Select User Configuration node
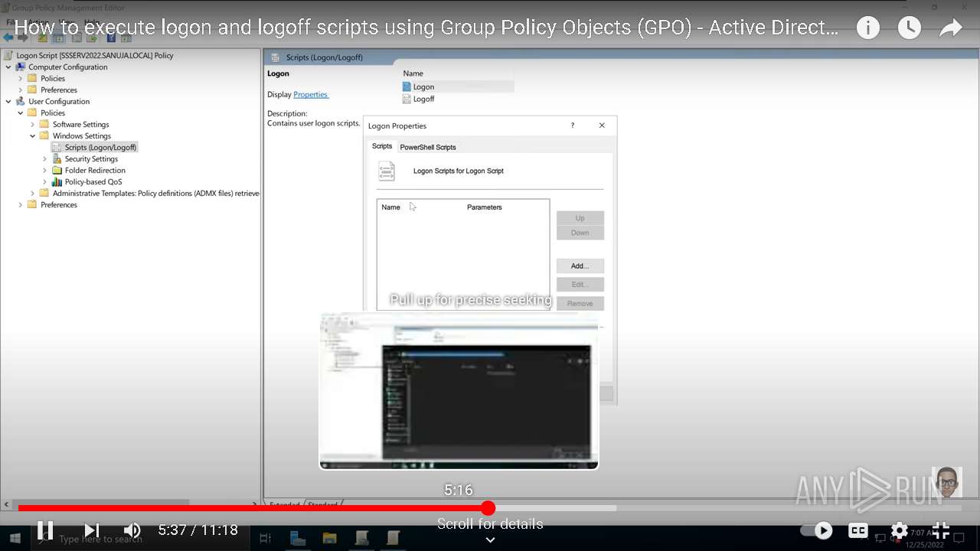The image size is (980, 551). (x=59, y=101)
